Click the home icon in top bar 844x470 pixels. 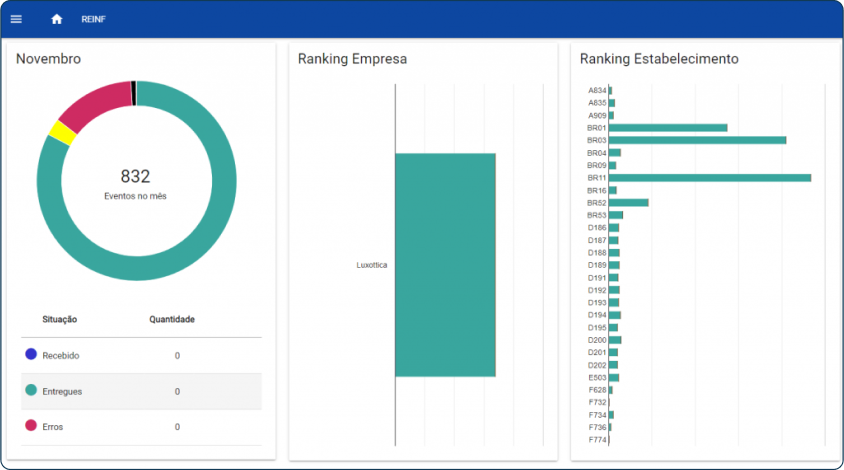click(x=57, y=19)
